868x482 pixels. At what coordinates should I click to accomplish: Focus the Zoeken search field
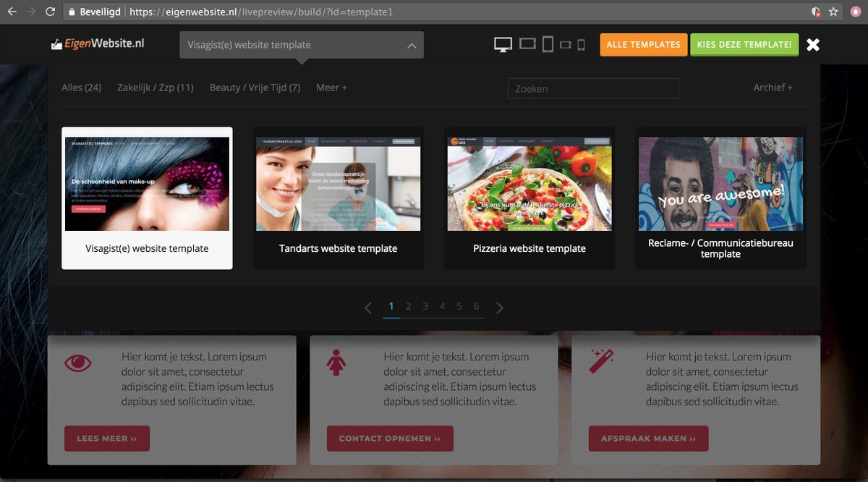[593, 88]
